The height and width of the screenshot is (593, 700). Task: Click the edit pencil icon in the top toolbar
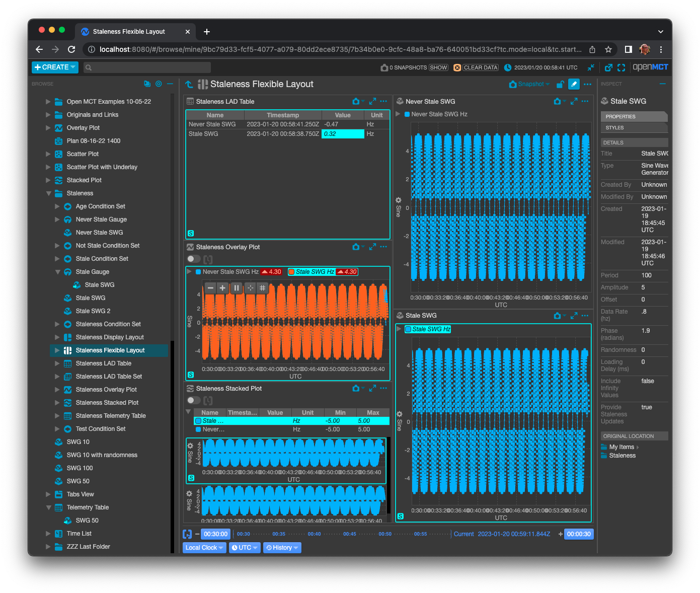click(x=574, y=84)
